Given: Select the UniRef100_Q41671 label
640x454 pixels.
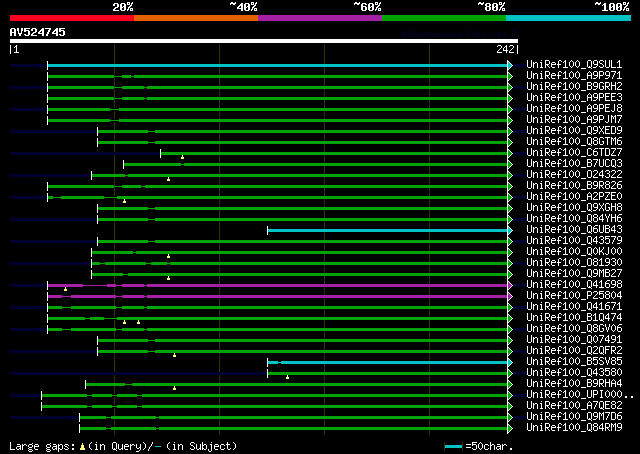Looking at the screenshot, I should (x=574, y=307).
